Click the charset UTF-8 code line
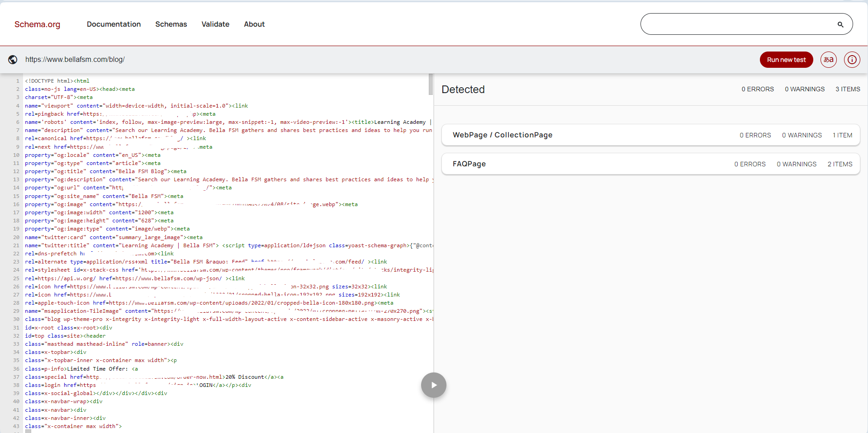Viewport: 868px width, 433px height. pos(59,97)
